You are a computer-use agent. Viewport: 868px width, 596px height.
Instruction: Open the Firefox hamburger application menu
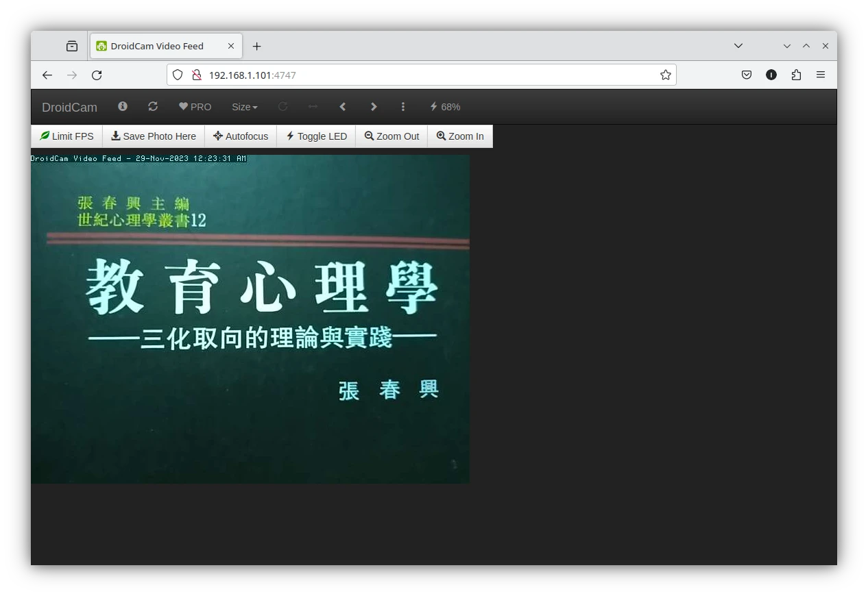tap(820, 75)
